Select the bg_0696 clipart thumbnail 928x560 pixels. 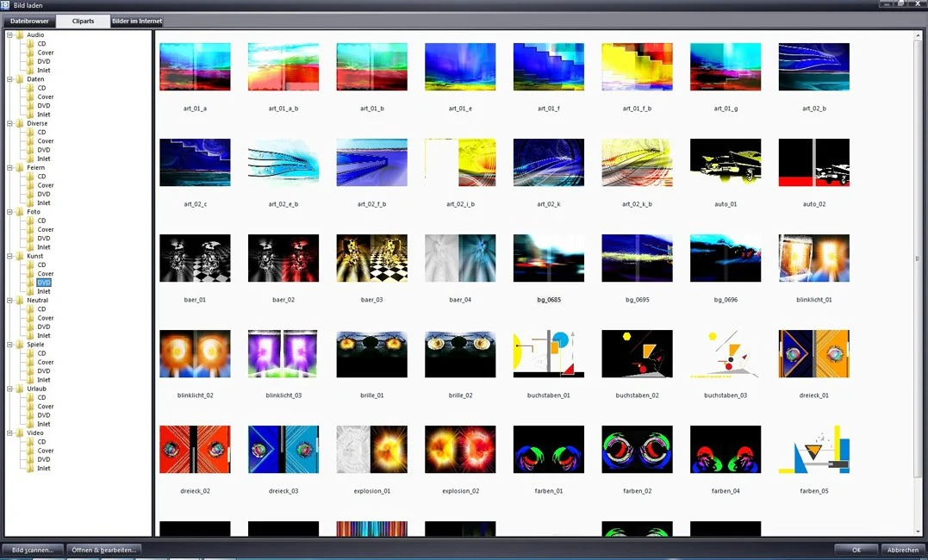coord(726,258)
